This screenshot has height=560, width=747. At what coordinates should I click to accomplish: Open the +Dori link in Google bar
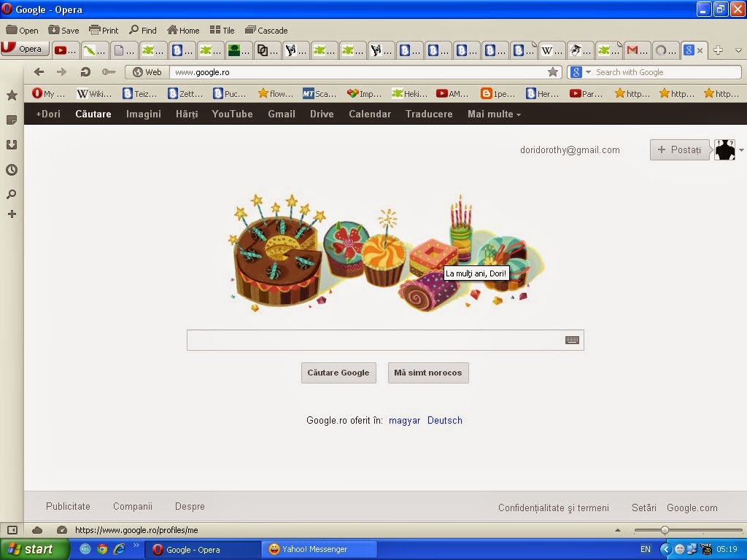pos(48,114)
